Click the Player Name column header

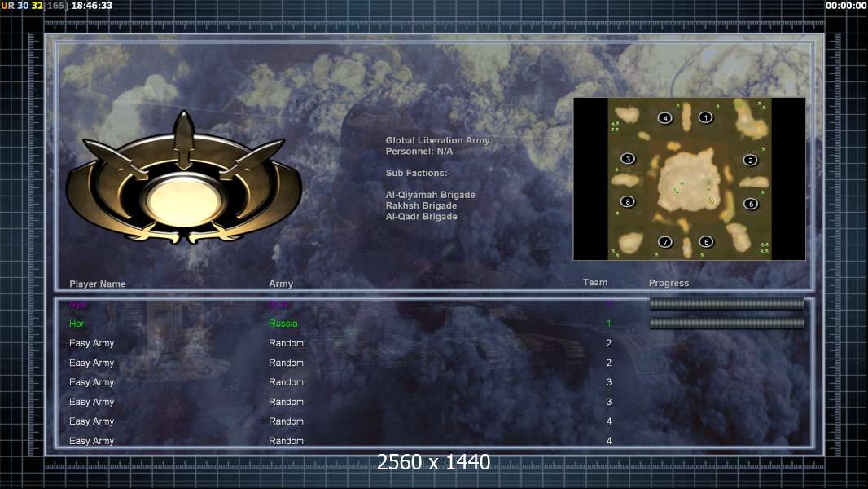[98, 284]
